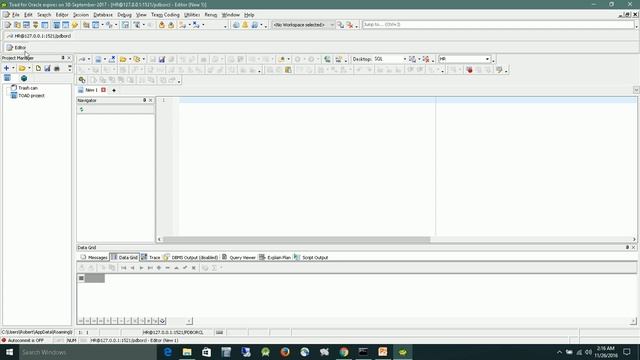This screenshot has height=360, width=640.
Task: Switch to the Messages output tab
Action: pyautogui.click(x=94, y=258)
